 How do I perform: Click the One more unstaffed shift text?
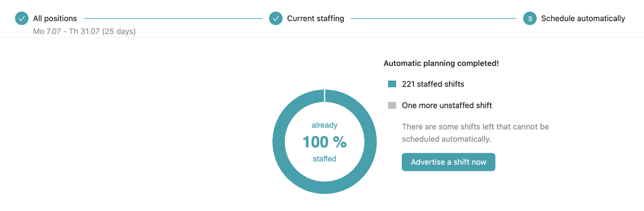(447, 105)
